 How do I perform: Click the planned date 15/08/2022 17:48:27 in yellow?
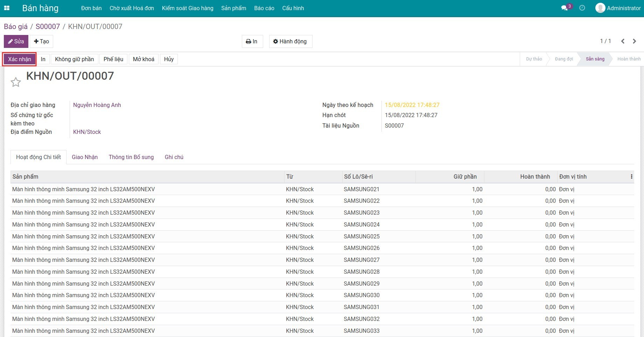412,105
